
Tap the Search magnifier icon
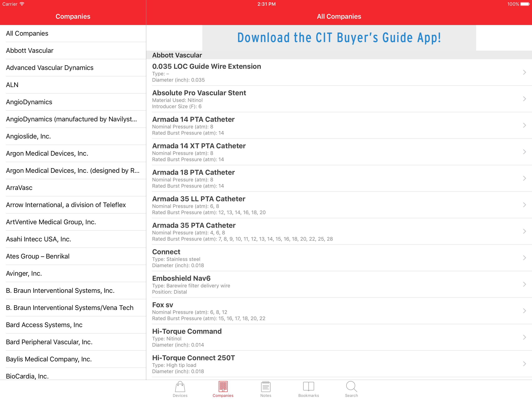(351, 387)
